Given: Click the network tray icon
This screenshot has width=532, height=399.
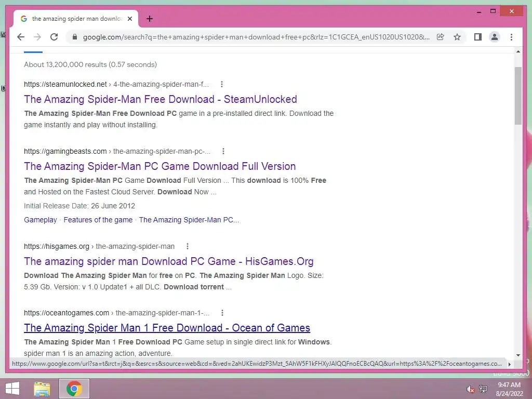Looking at the screenshot, I should click(483, 389).
